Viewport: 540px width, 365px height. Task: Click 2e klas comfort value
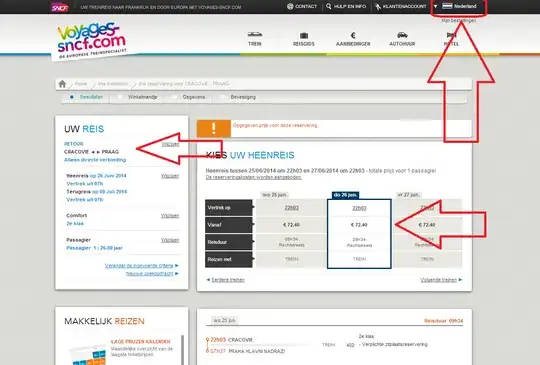(75, 223)
